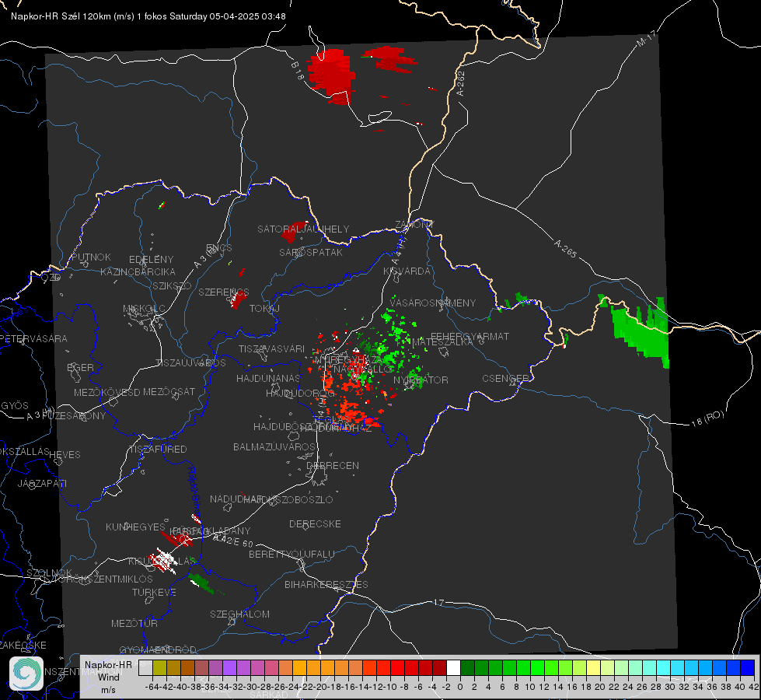
Task: Pick the dark blue swatch above 42
Action: pyautogui.click(x=748, y=667)
